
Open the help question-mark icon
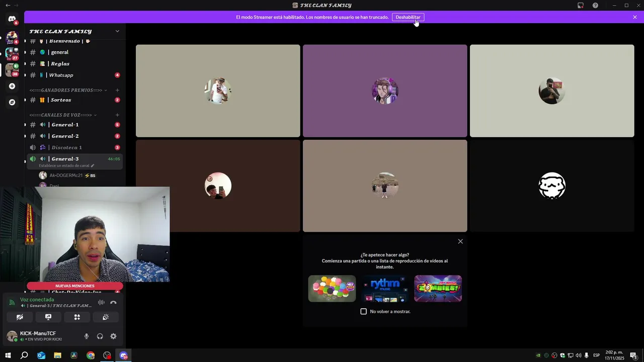595,5
